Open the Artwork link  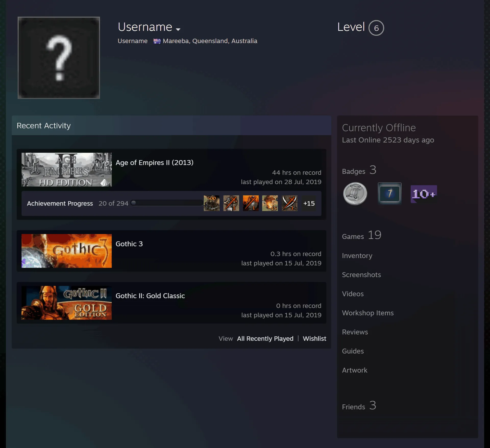[355, 370]
